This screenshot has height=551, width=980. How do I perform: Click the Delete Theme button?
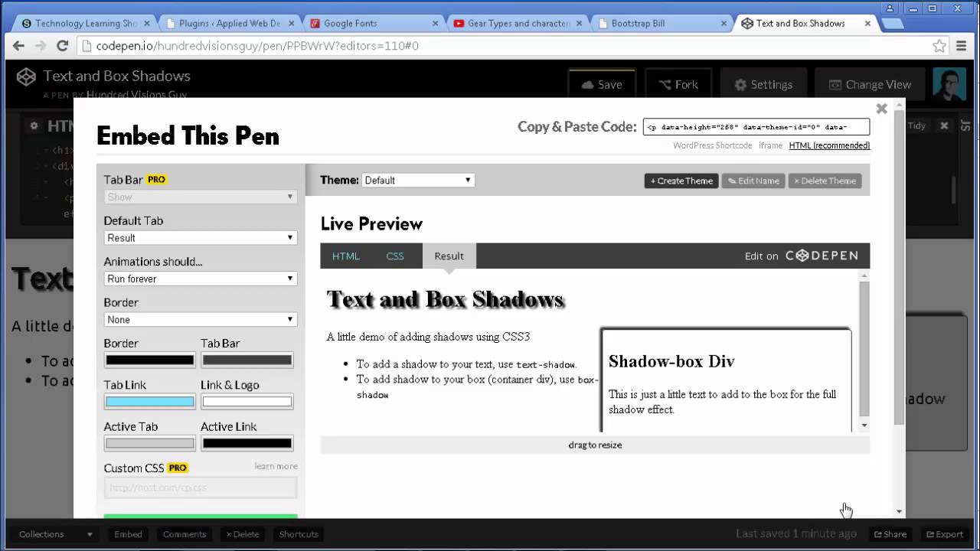coord(825,181)
